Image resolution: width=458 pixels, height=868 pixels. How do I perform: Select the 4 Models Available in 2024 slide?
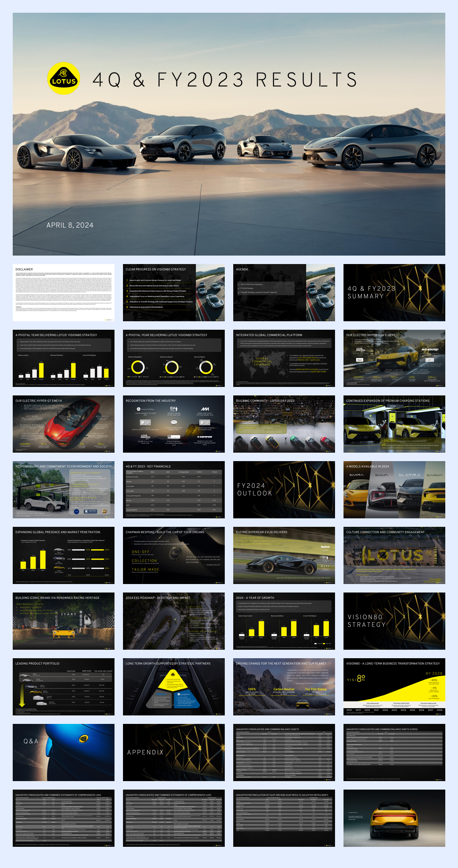(x=394, y=490)
